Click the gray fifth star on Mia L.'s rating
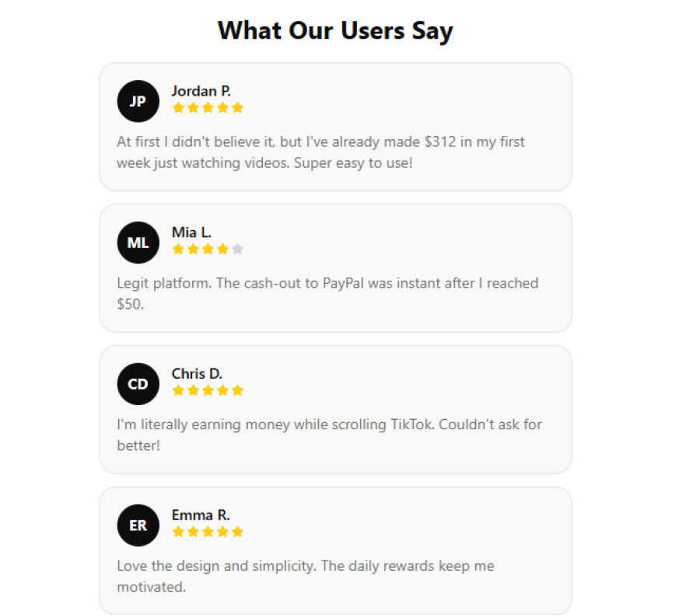This screenshot has height=615, width=700. pos(237,250)
